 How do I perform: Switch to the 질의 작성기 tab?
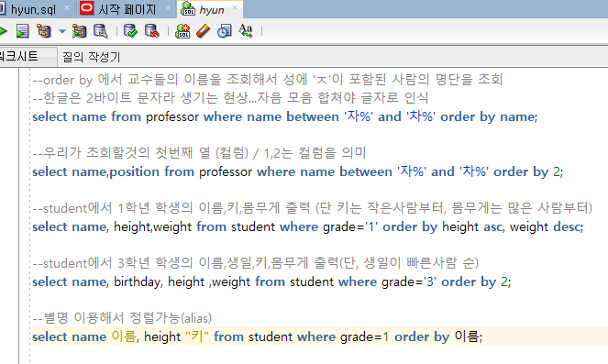(x=92, y=58)
